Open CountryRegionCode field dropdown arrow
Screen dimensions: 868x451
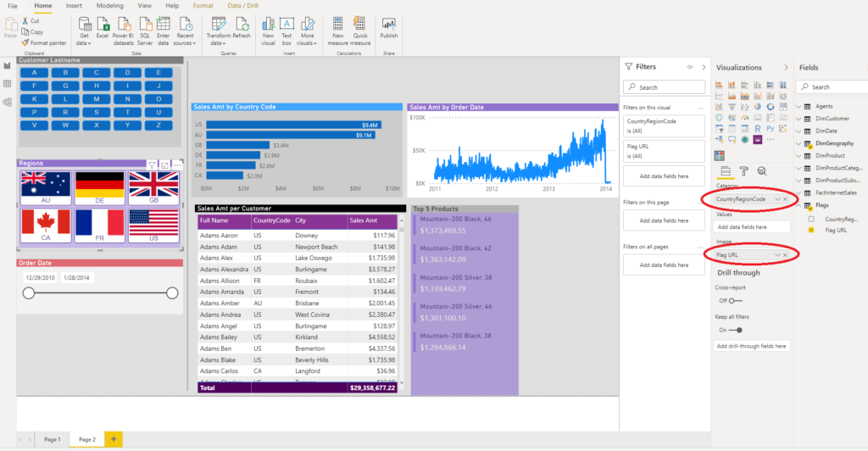tap(777, 199)
